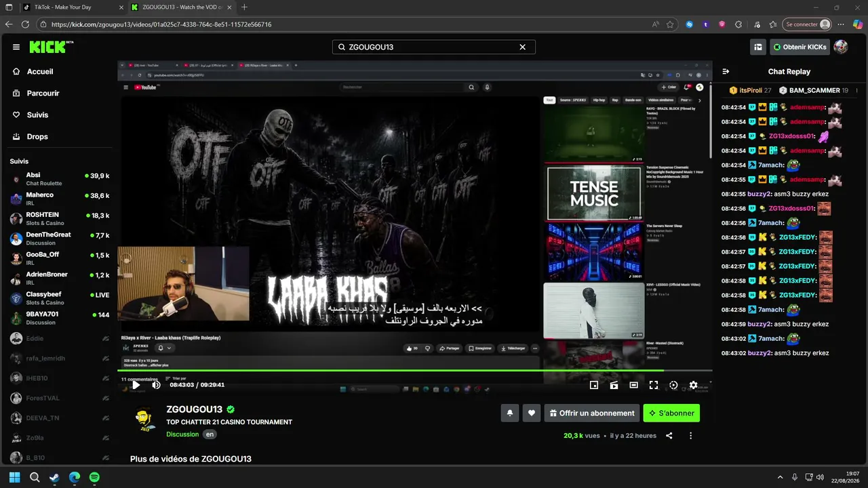Viewport: 868px width, 488px height.
Task: Open the purple 't' browser extension
Action: click(706, 24)
